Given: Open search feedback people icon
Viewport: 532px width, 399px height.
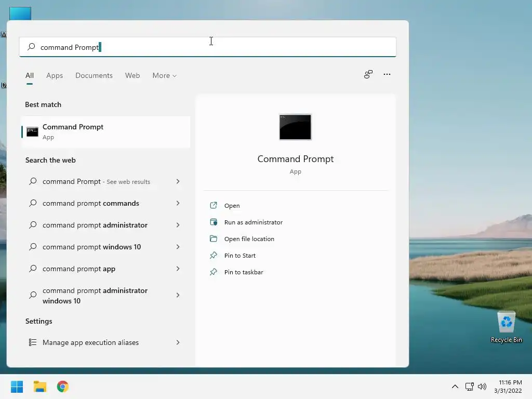Looking at the screenshot, I should coord(368,74).
